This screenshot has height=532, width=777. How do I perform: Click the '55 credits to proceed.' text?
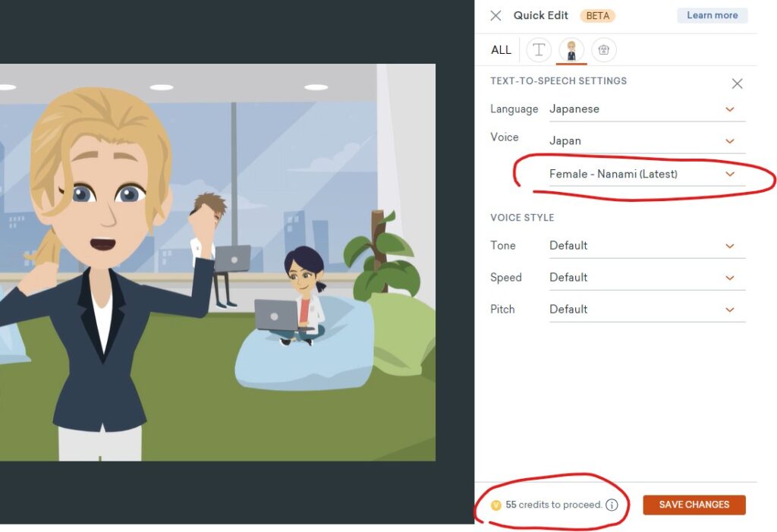tap(553, 505)
